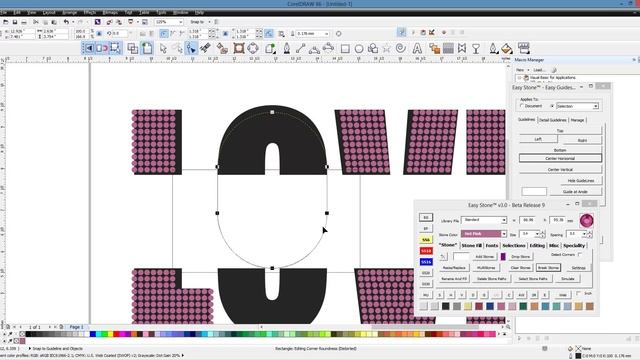The image size is (640, 360).
Task: Click the Add Stones button
Action: 484,256
